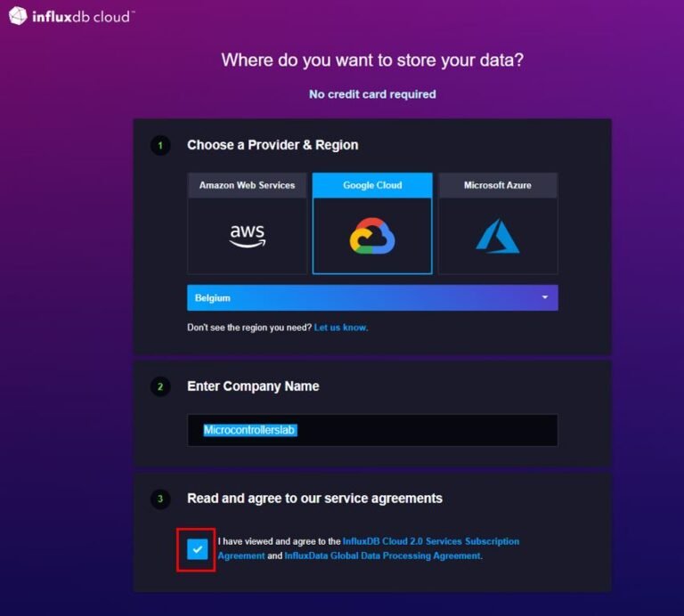Click the 'No credit card required' text
The image size is (684, 616).
coord(372,93)
